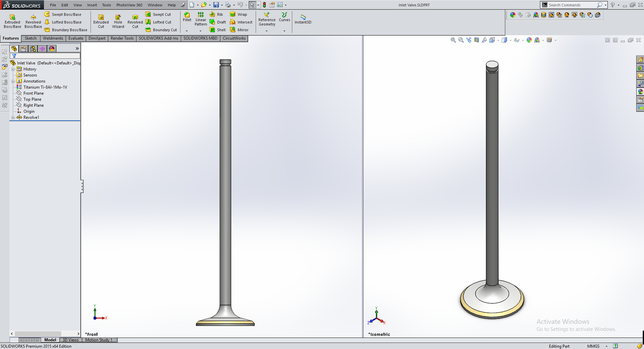644x349 pixels.
Task: Open the unit system MMGS dropdown
Action: pos(606,346)
